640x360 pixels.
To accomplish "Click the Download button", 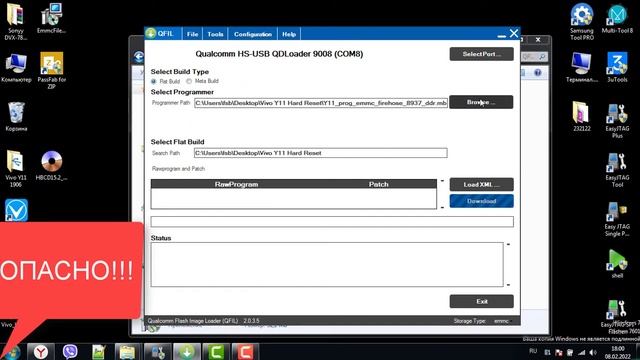I will (482, 201).
